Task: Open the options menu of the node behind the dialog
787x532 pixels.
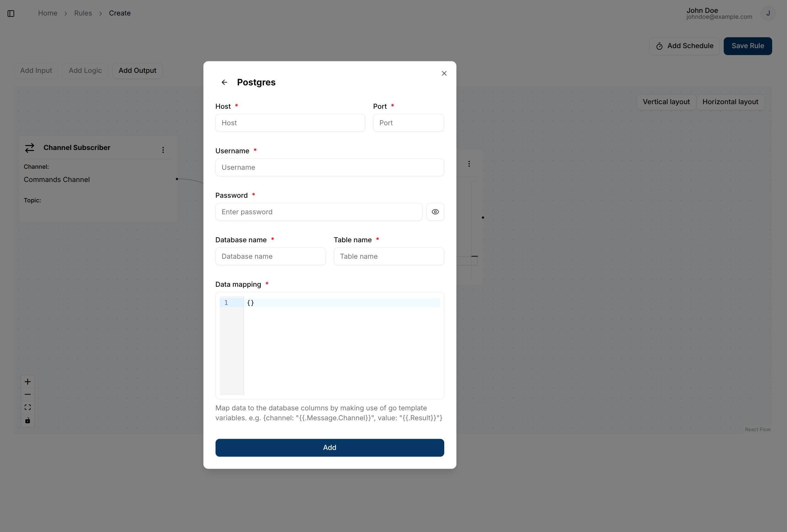Action: tap(469, 164)
